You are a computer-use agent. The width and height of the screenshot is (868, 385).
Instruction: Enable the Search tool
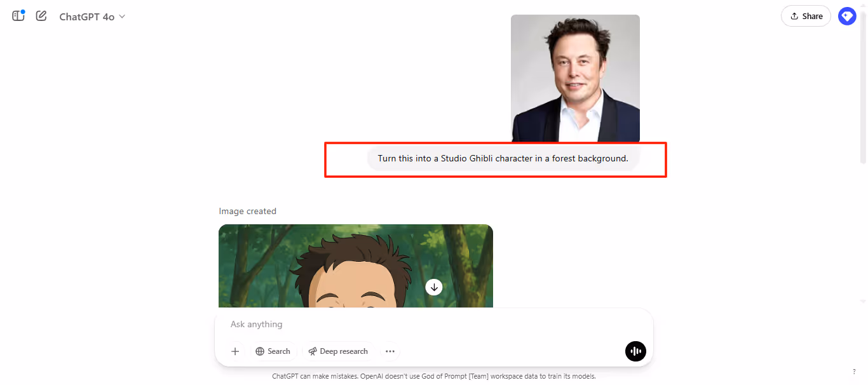[273, 351]
